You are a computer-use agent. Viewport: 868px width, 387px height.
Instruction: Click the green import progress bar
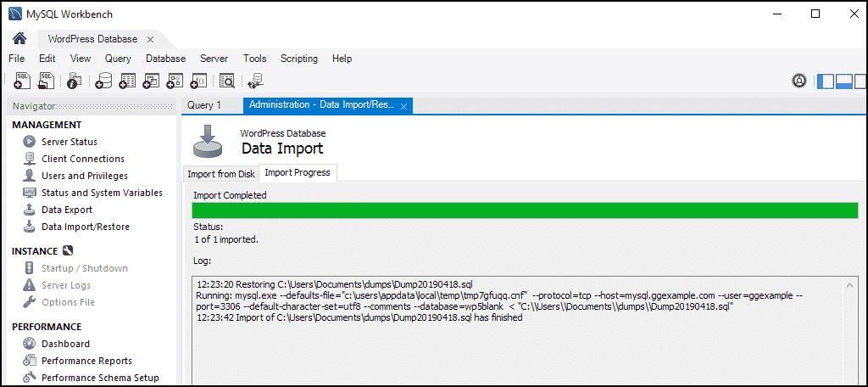[x=525, y=210]
